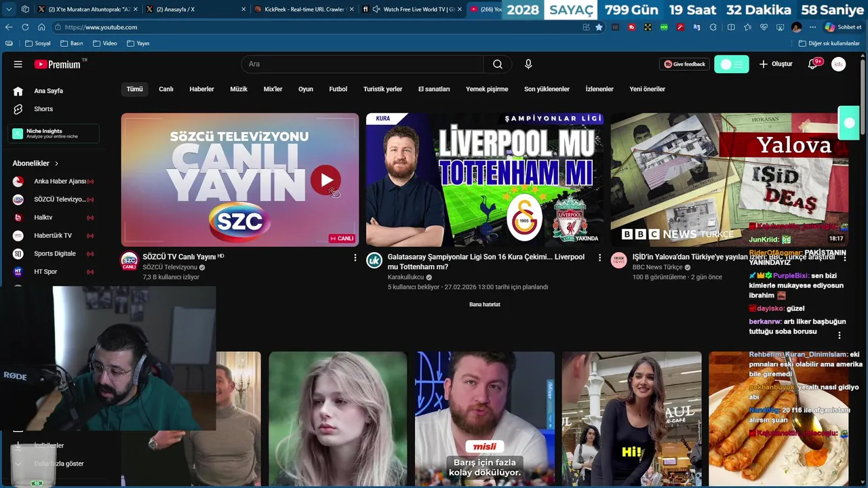Screen dimensions: 868x488
Task: Select the Oyun filter chip
Action: [306, 89]
